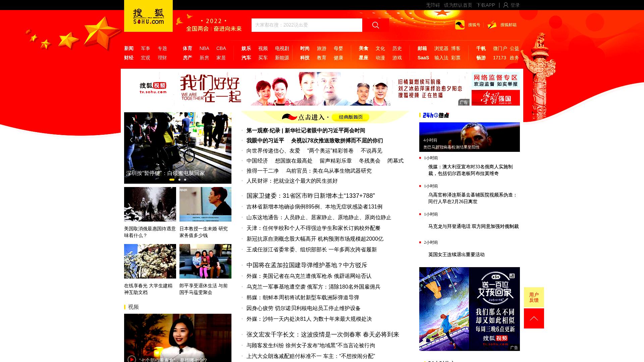Open the 学习强国 banner
The width and height of the screenshot is (644, 362).
[x=496, y=98]
